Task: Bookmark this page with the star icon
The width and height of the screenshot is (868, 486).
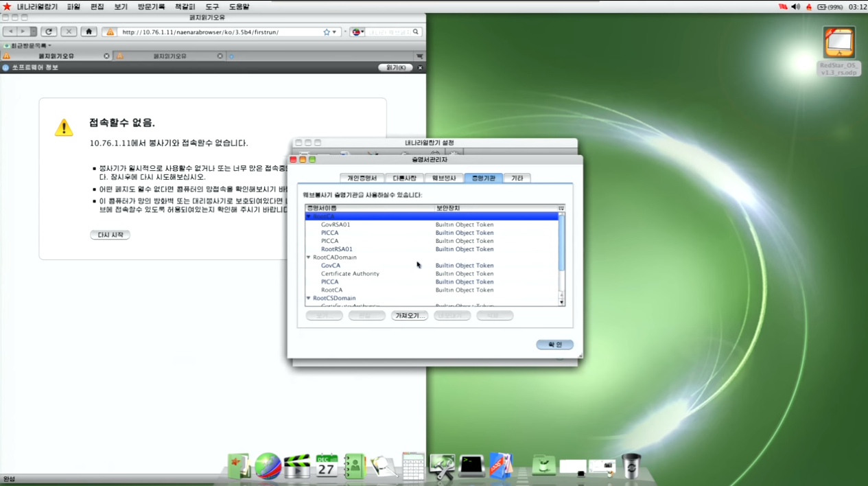Action: pos(327,32)
